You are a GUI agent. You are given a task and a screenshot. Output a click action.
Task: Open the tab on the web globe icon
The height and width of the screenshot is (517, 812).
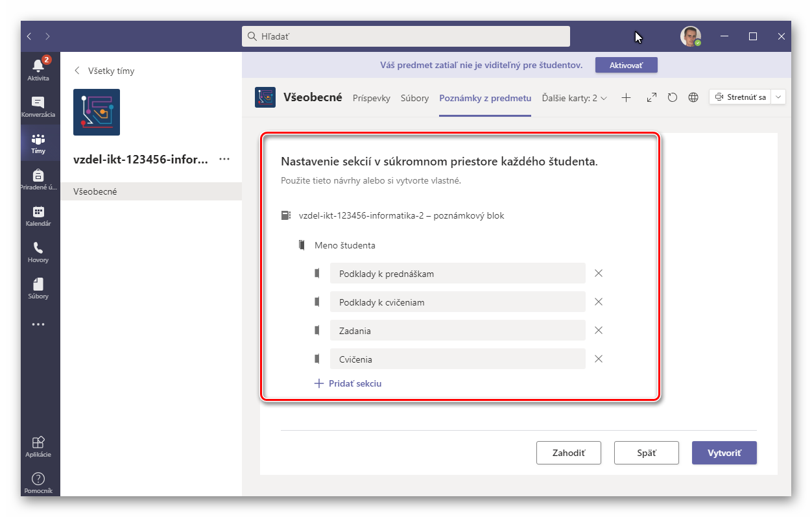693,97
